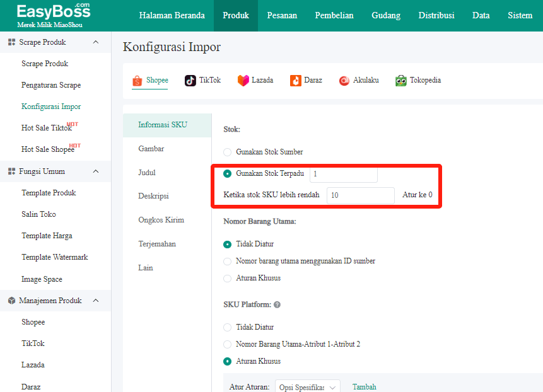Screen dimensions: 543x392
Task: Click the Tokopedia owl icon
Action: pos(401,81)
